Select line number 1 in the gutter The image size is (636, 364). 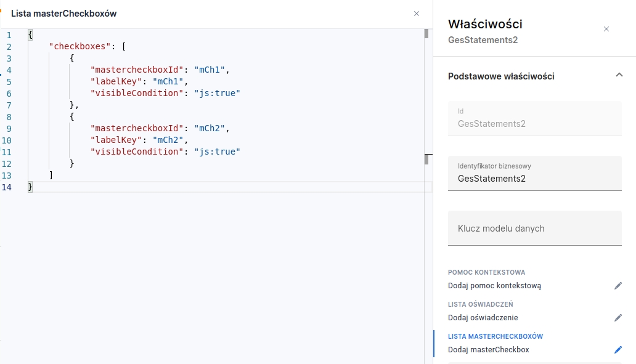coord(9,34)
